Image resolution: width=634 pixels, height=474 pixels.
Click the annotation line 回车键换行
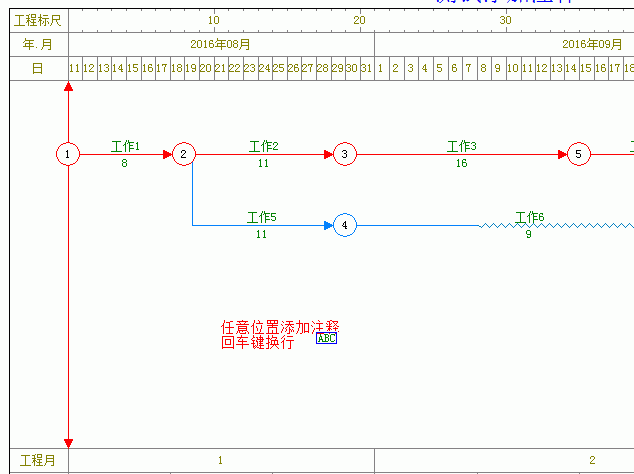tap(258, 342)
